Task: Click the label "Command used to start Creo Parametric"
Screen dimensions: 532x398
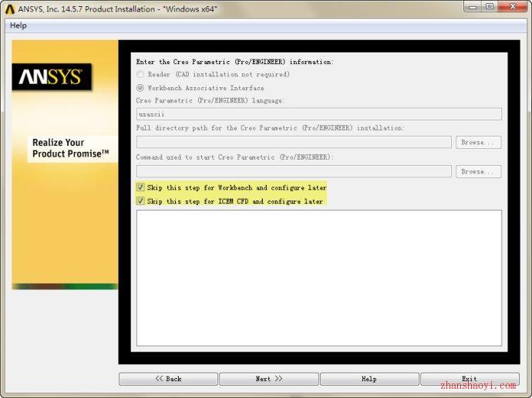Action: click(x=205, y=157)
